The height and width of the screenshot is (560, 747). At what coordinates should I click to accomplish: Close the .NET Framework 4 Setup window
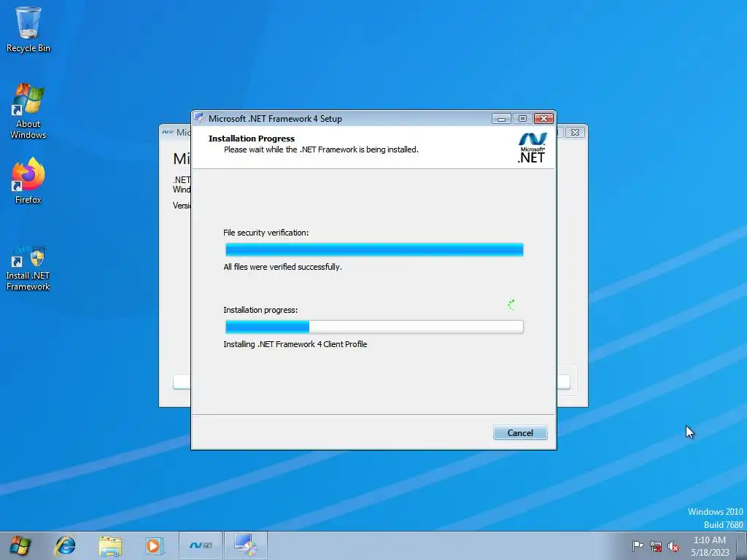543,119
